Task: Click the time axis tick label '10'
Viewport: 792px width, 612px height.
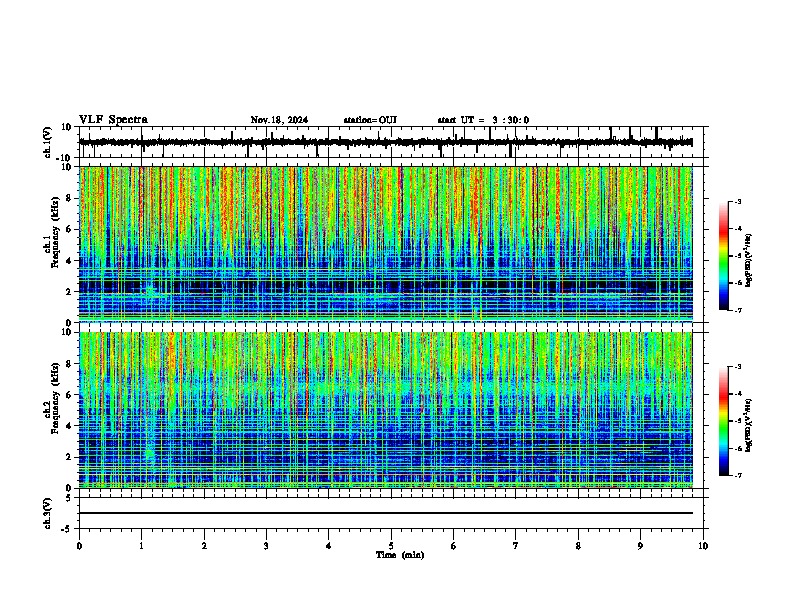Action: coord(703,546)
